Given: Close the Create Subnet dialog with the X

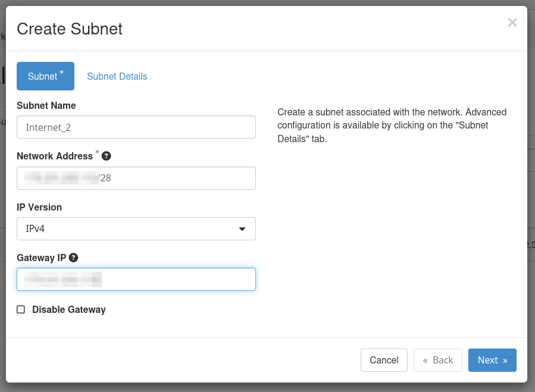Looking at the screenshot, I should (x=512, y=23).
